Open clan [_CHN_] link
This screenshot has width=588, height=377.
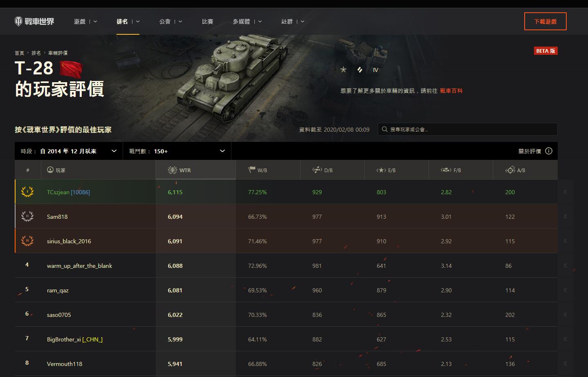92,339
